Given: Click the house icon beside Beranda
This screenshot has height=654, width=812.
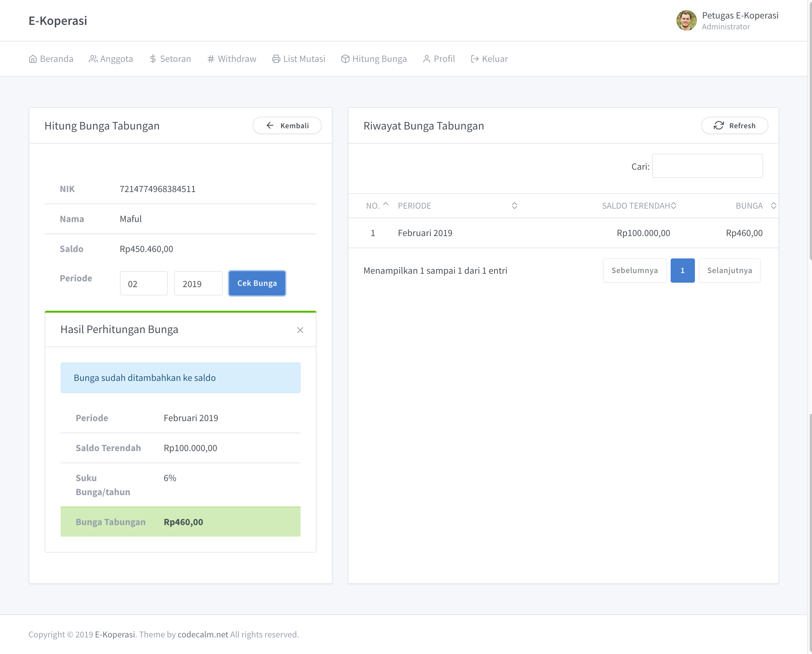Looking at the screenshot, I should [x=33, y=59].
